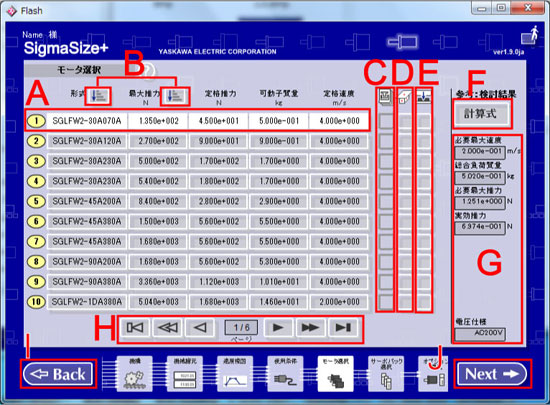Select model cell SGLFW2-90A380A
This screenshot has width=550, height=405.
[x=87, y=282]
